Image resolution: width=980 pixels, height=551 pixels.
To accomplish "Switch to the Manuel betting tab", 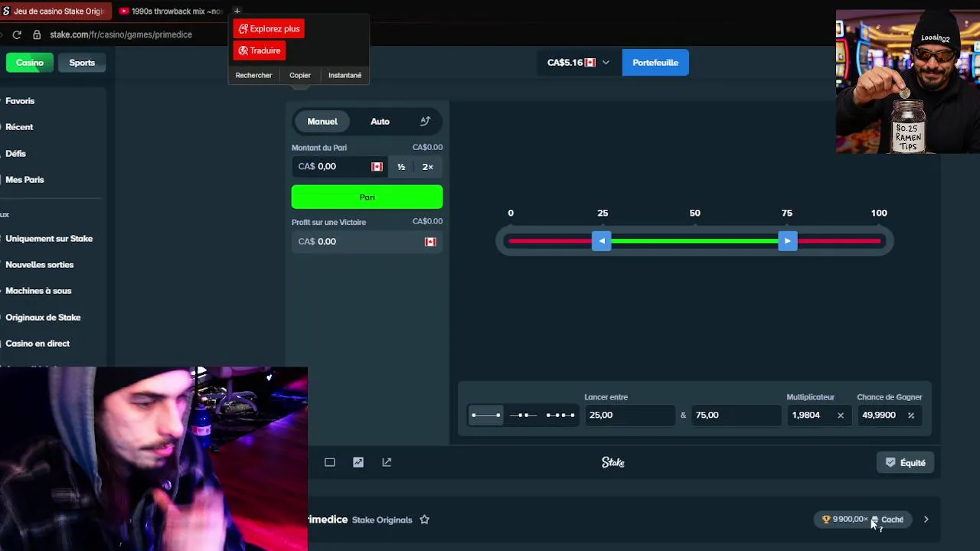I will [322, 121].
